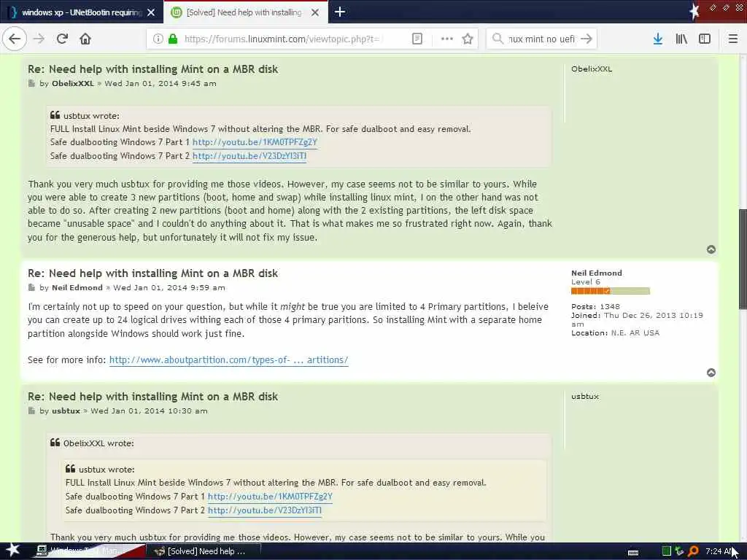Viewport: 747px width, 560px height.
Task: Submit search with the arrow button
Action: pyautogui.click(x=587, y=39)
